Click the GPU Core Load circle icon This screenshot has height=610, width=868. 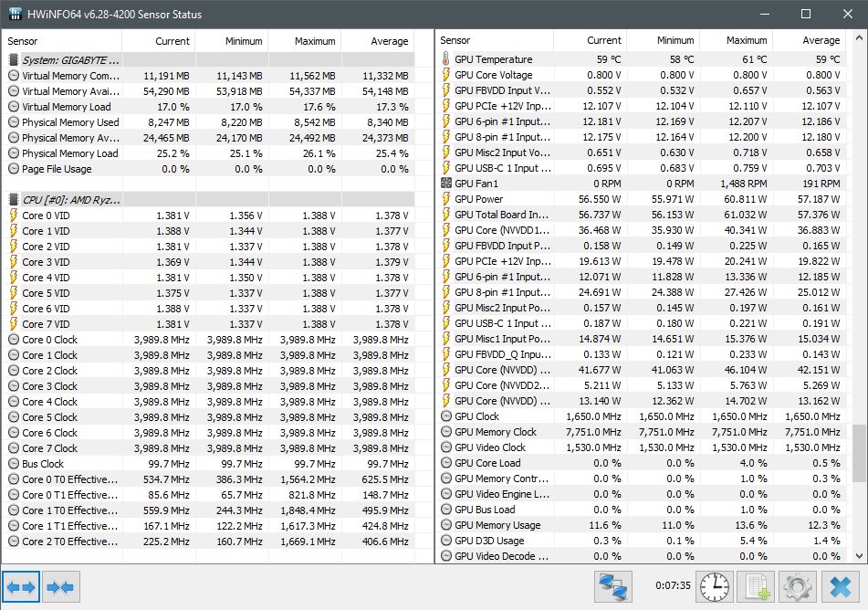coord(446,462)
